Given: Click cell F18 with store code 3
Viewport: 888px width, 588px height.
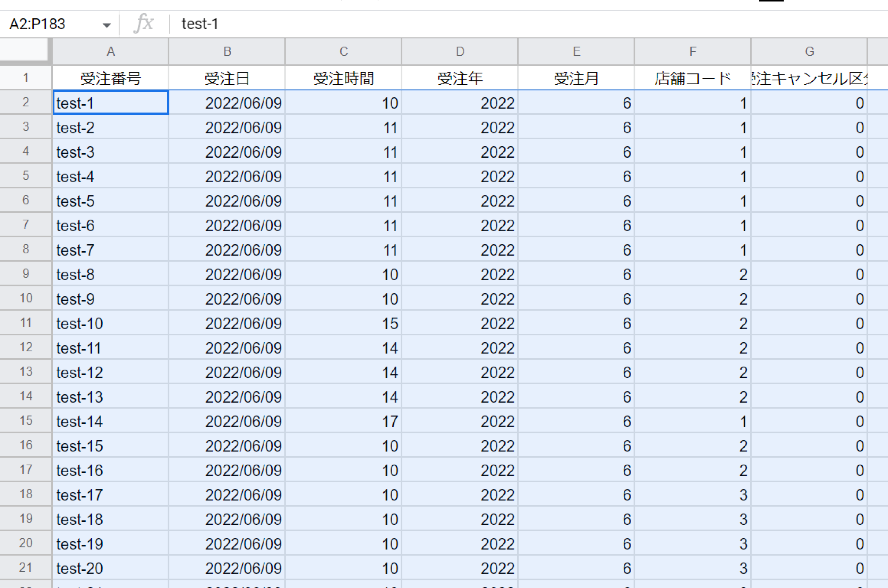Looking at the screenshot, I should pyautogui.click(x=692, y=494).
